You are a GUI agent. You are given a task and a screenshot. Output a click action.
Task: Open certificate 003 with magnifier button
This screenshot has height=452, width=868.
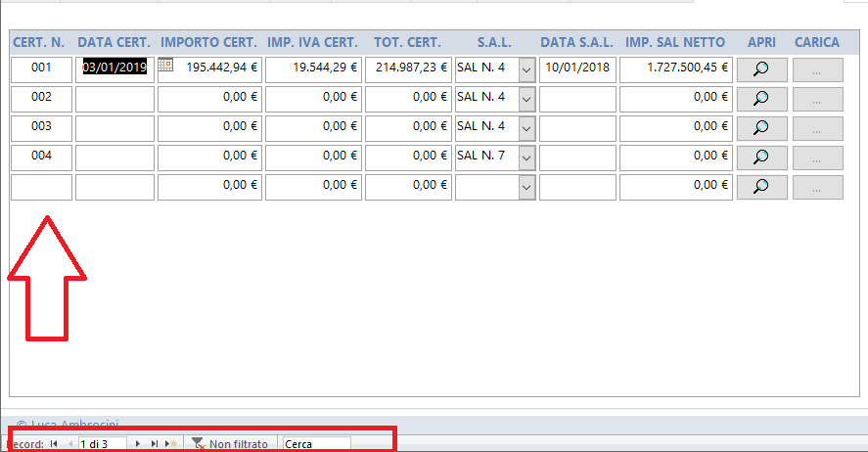761,128
